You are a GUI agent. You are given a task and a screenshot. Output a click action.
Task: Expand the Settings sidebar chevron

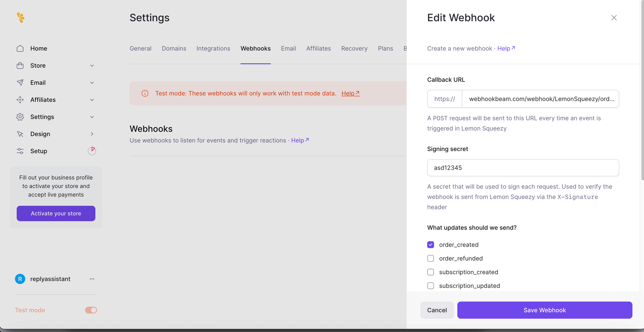point(92,117)
